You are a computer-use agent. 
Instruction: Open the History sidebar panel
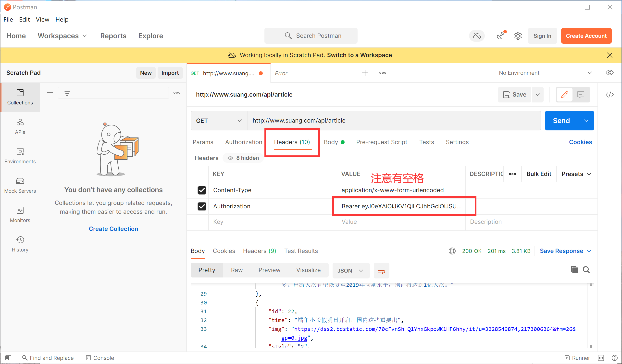tap(20, 244)
